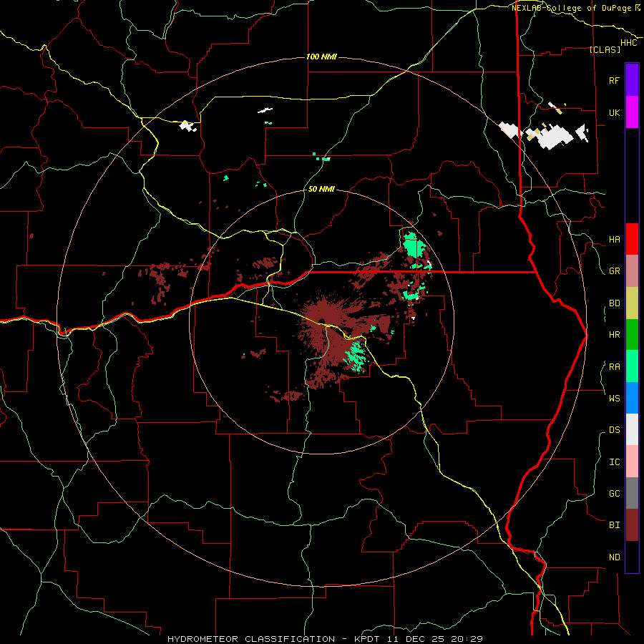Click the NEXLAB-College of DuPage credit text
Screen dimensions: 644x644
(x=572, y=8)
